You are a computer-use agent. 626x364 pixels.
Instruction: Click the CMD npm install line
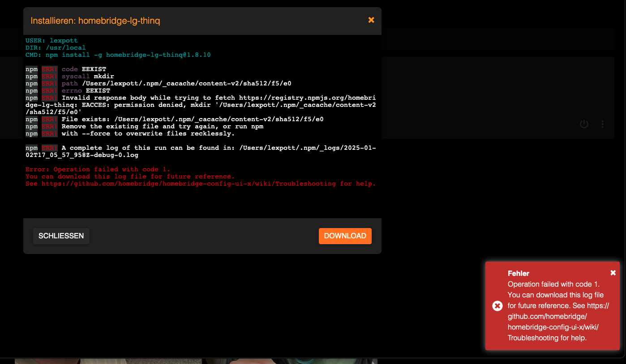[x=118, y=55]
